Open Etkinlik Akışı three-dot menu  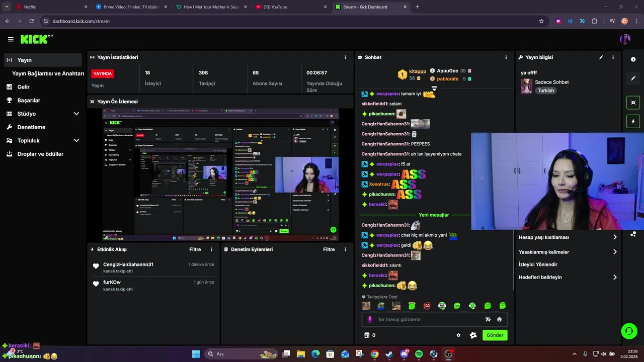tap(211, 249)
